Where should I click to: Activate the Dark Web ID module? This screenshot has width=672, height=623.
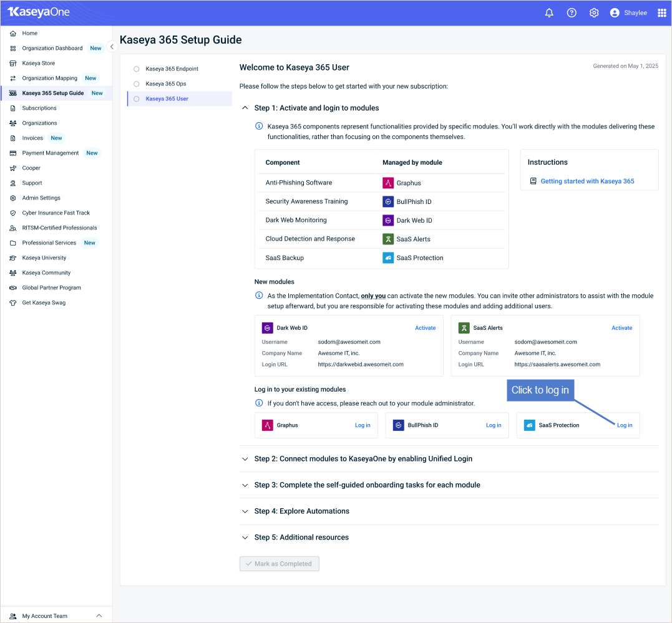click(x=425, y=328)
